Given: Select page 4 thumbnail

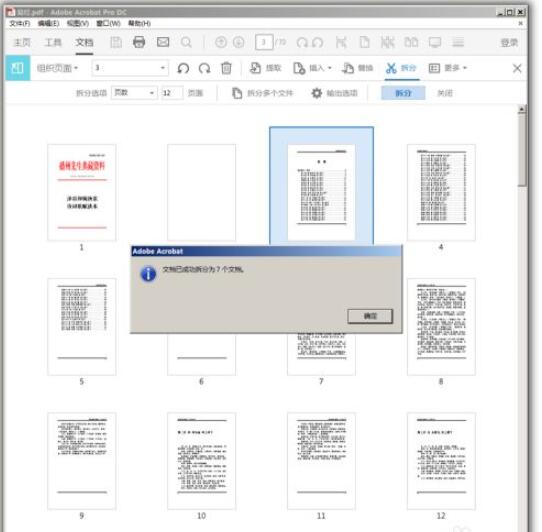Looking at the screenshot, I should click(x=441, y=193).
